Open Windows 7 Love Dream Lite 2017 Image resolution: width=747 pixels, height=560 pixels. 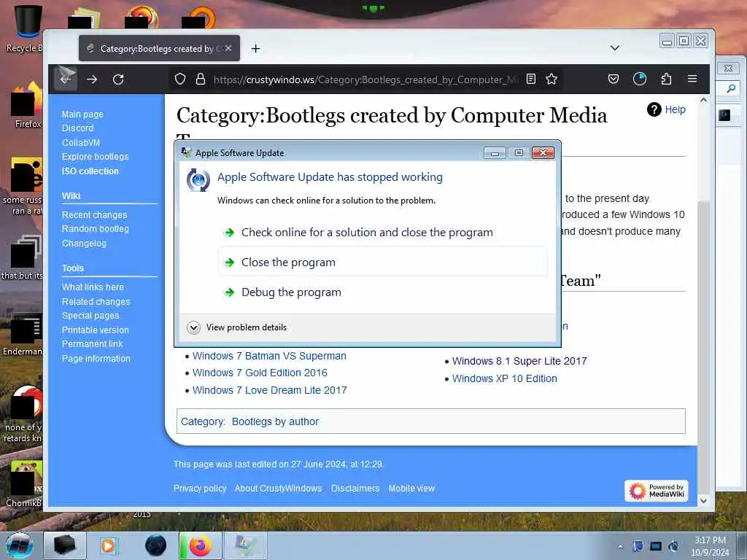270,390
